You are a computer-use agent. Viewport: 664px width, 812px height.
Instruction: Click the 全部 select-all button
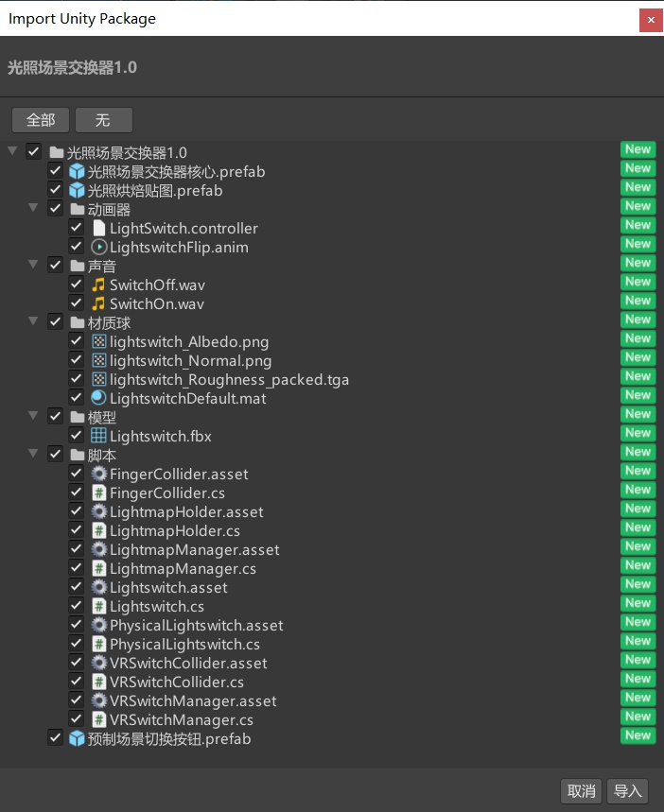(41, 120)
